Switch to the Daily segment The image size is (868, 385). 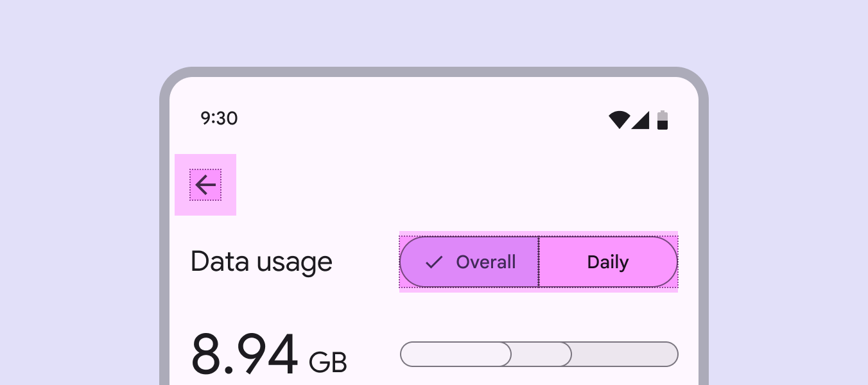pos(607,262)
